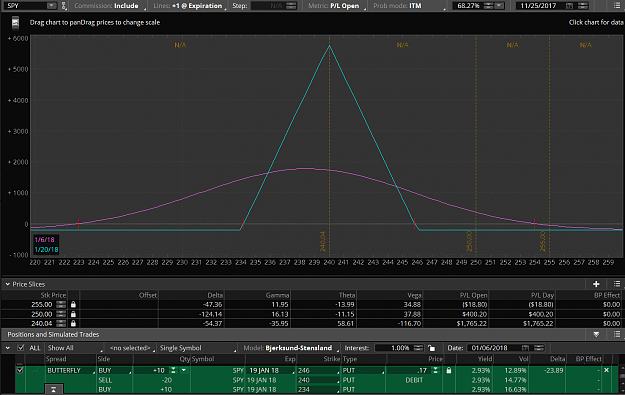Remove the BUTTERFLY simulated trade with X
Image resolution: width=625 pixels, height=395 pixels.
pyautogui.click(x=606, y=370)
